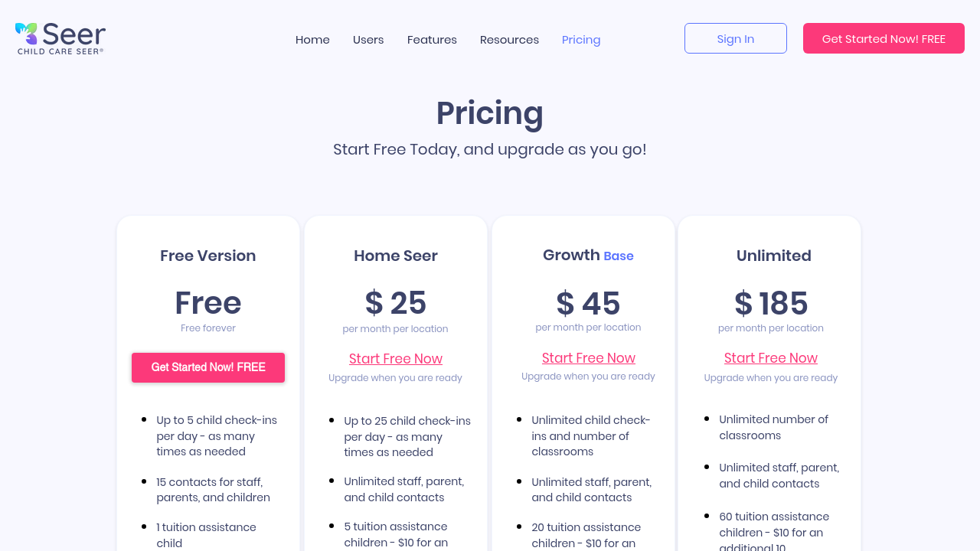Click Start Free Now under Home Seer

pos(396,359)
